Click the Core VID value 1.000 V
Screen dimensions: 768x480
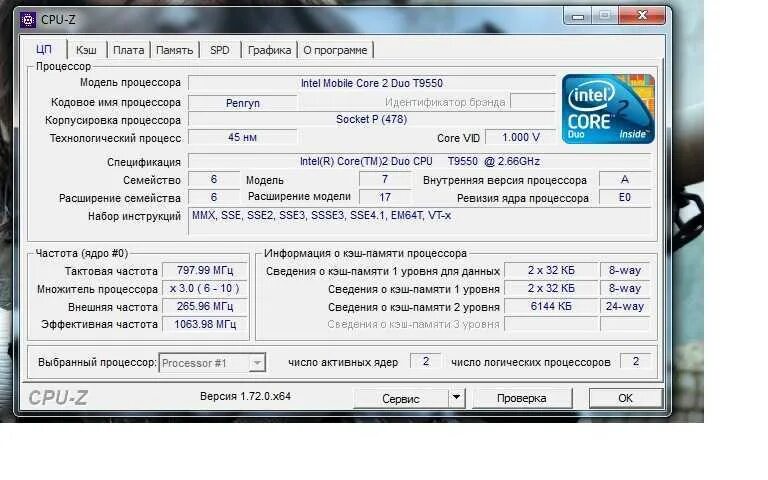tap(521, 137)
